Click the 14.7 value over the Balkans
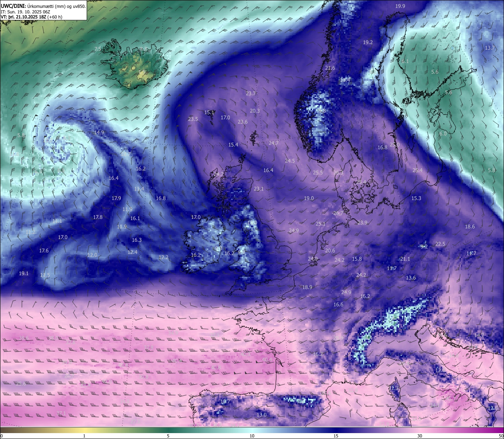The image size is (504, 439). pyautogui.click(x=479, y=335)
